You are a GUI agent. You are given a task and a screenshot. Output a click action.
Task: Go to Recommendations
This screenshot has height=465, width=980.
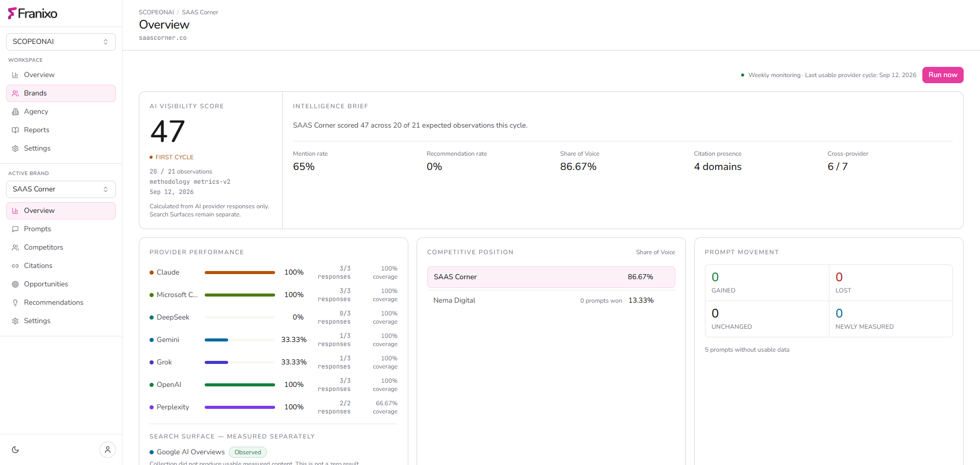coord(61,303)
